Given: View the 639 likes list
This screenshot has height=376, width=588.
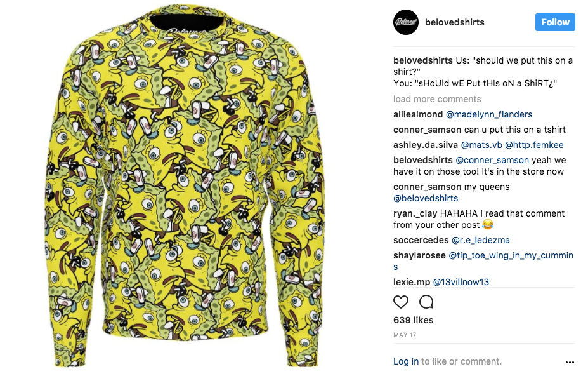Looking at the screenshot, I should tap(414, 320).
